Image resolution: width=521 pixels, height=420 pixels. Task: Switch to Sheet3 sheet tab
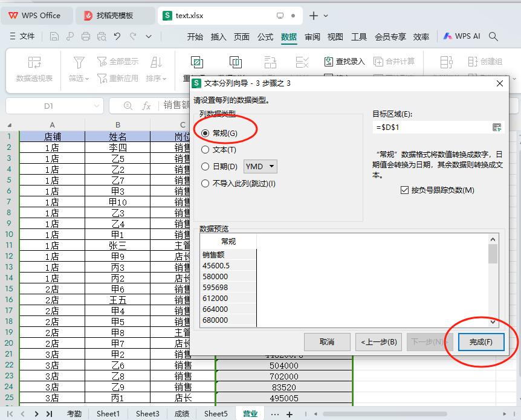pyautogui.click(x=147, y=414)
